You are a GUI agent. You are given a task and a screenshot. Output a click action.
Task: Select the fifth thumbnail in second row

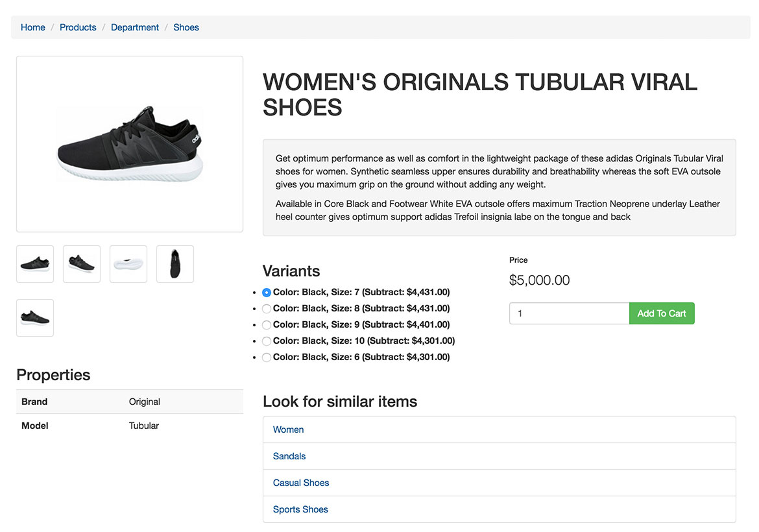click(35, 317)
